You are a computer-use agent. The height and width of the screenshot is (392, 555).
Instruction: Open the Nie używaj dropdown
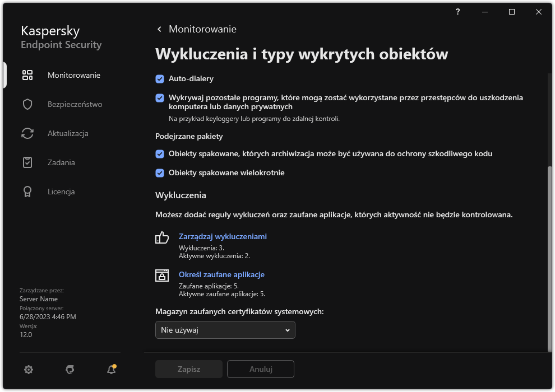[225, 330]
